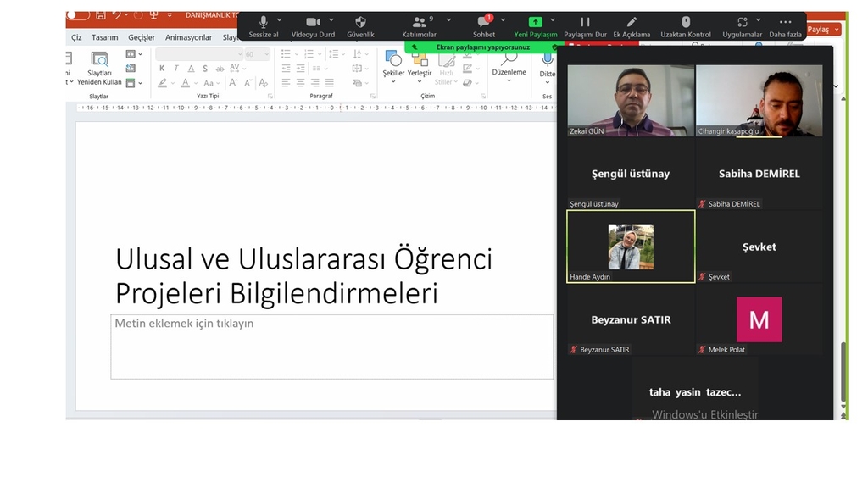Apply bold formatting with the K icon
The width and height of the screenshot is (868, 488).
point(161,69)
